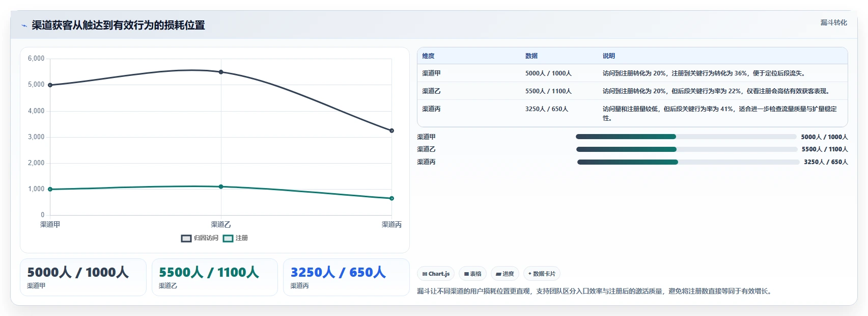Click the dashboard title 渠道获客从触达到有效行为的损耗位置
868x316 pixels.
click(118, 25)
